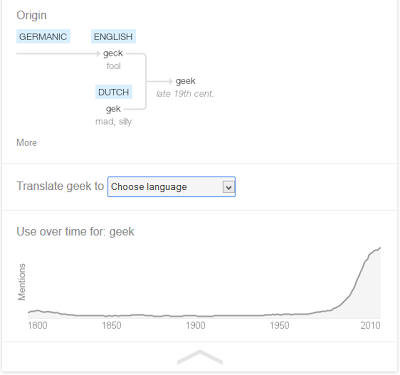Image resolution: width=400 pixels, height=375 pixels.
Task: Click the word geck in origin diagram
Action: (113, 53)
